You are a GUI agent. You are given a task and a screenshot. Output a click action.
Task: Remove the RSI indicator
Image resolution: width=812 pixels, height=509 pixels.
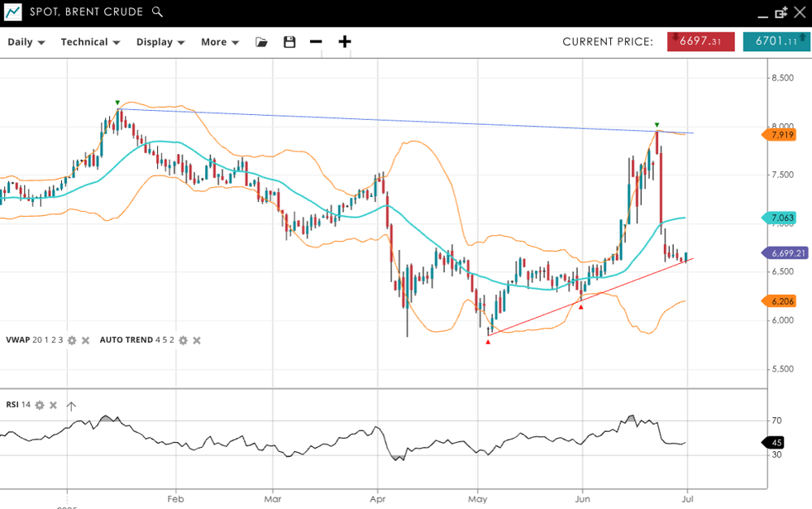(53, 406)
